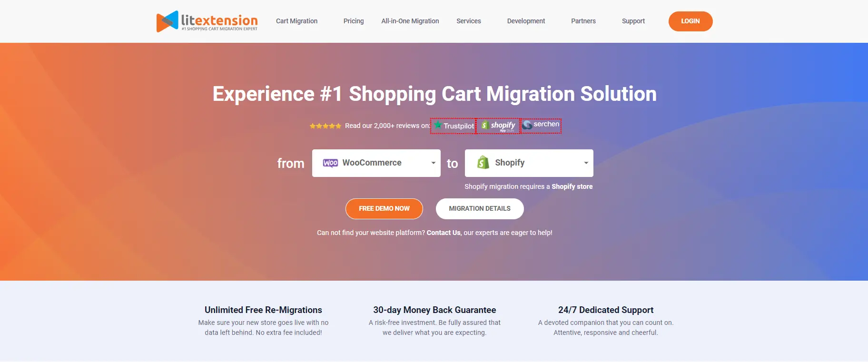Open the Serchen reviews badge
Viewport: 868px width, 362px height.
541,125
